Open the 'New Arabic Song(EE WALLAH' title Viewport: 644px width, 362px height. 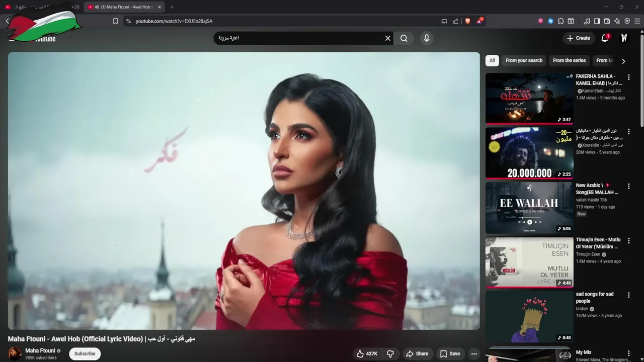point(597,189)
